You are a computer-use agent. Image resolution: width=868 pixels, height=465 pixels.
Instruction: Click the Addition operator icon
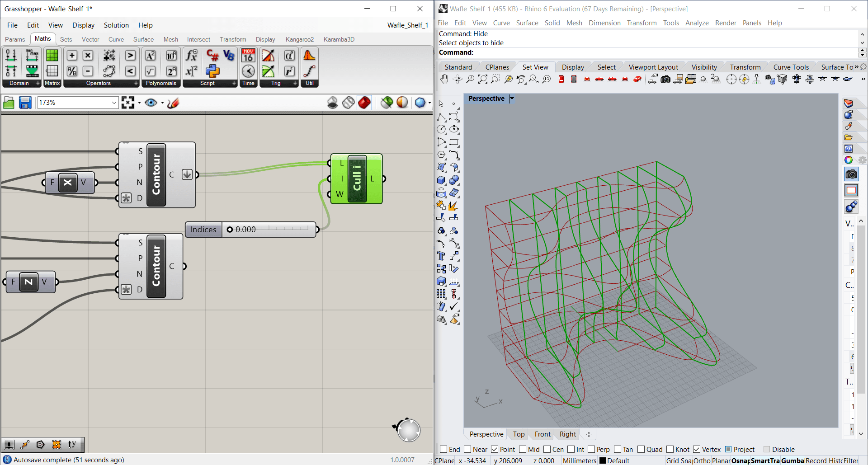[72, 55]
